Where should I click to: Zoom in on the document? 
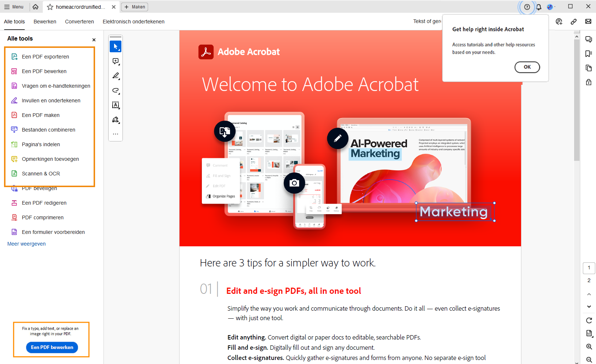click(589, 346)
